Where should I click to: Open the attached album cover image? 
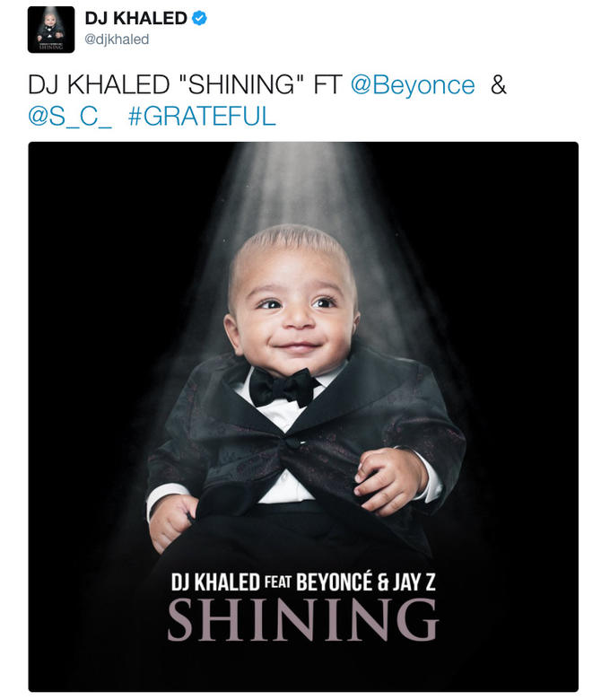tap(303, 416)
